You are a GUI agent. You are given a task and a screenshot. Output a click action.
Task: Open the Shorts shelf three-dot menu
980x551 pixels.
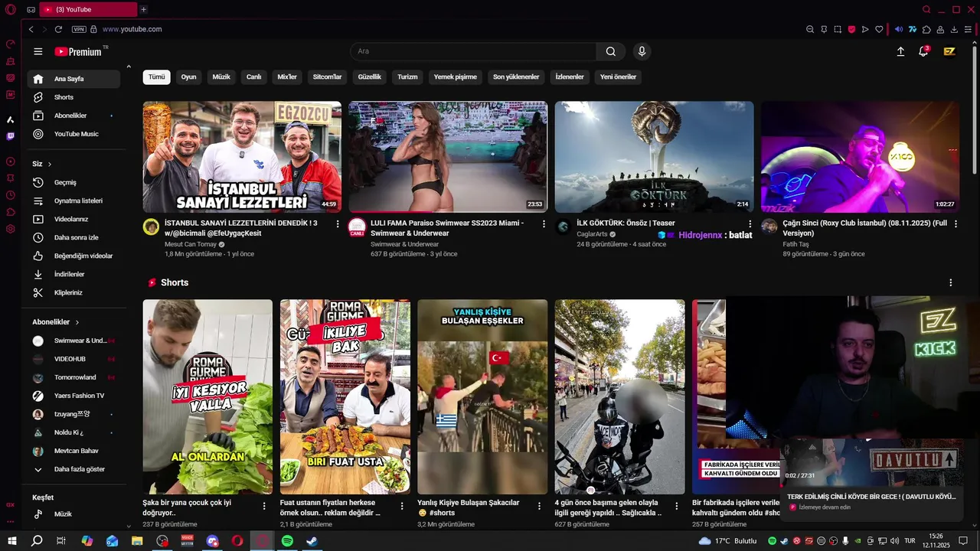951,282
